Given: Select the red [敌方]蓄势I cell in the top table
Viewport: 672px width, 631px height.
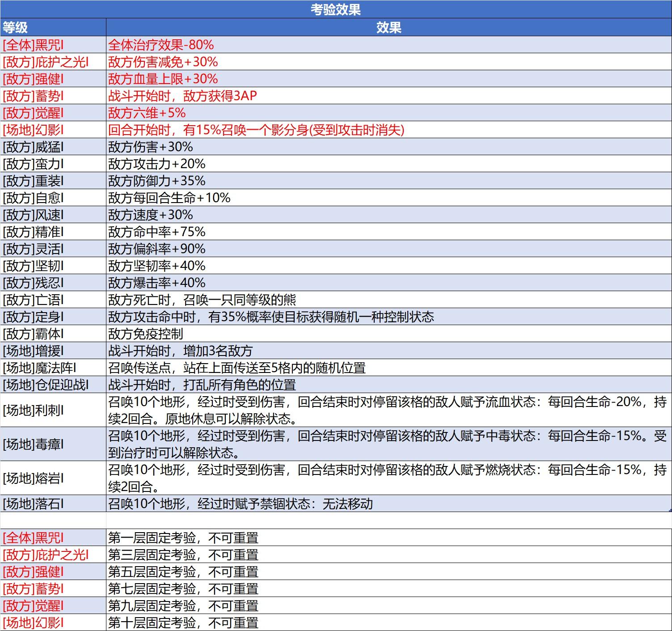Looking at the screenshot, I should coord(53,96).
